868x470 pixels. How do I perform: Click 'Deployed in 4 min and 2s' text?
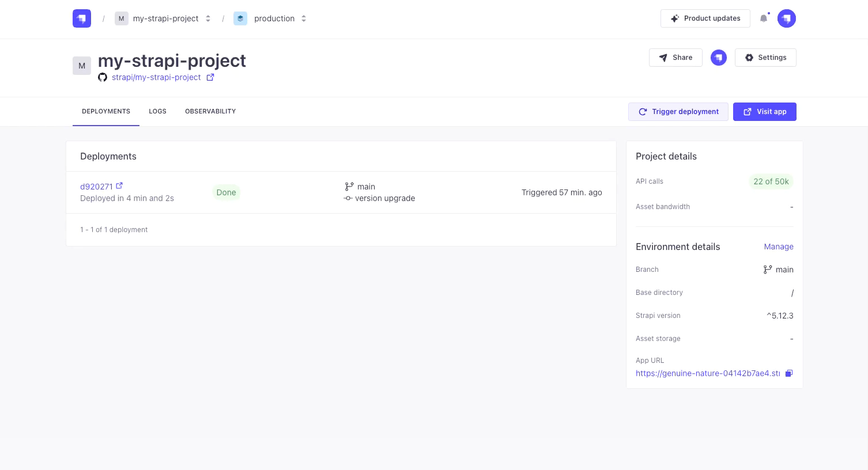127,198
